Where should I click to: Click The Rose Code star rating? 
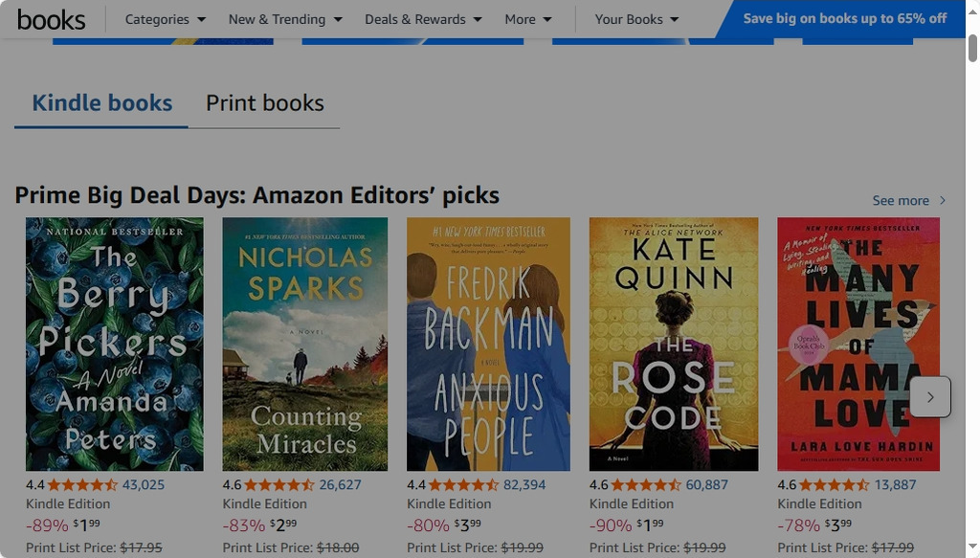(x=647, y=485)
